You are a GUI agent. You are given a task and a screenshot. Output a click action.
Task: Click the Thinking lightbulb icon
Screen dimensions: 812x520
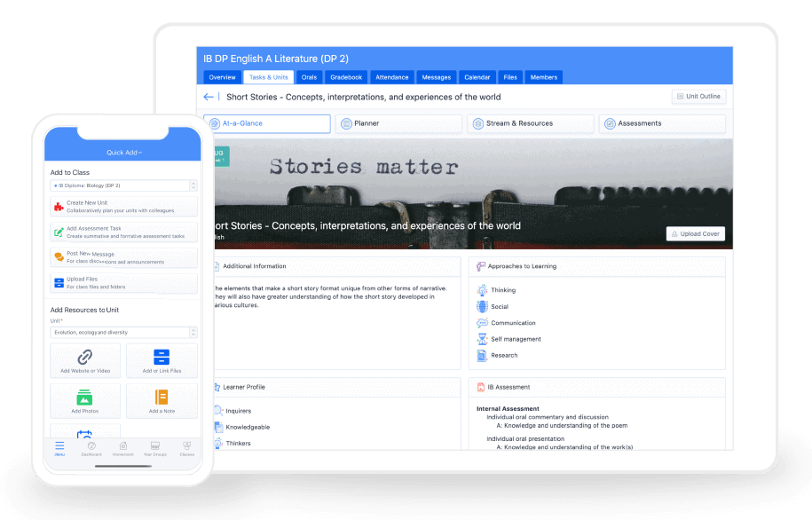pyautogui.click(x=482, y=290)
